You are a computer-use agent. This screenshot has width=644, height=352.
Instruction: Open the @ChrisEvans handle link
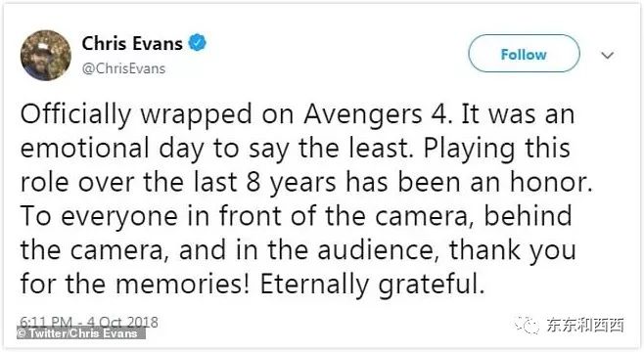[x=123, y=68]
